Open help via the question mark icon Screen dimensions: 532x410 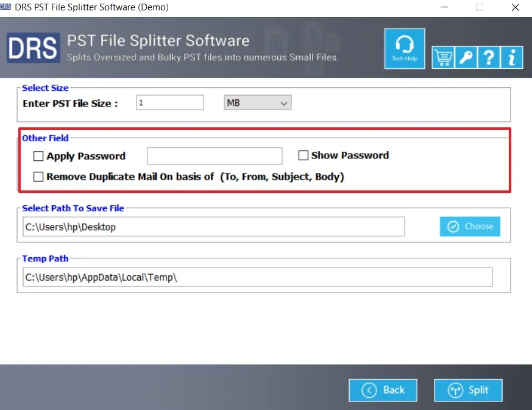click(x=489, y=57)
